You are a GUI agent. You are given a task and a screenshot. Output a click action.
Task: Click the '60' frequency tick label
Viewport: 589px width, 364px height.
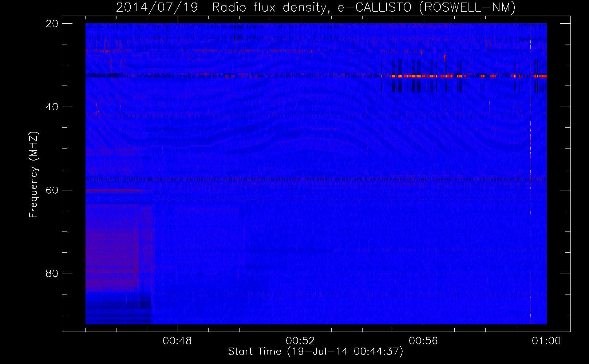pyautogui.click(x=52, y=190)
